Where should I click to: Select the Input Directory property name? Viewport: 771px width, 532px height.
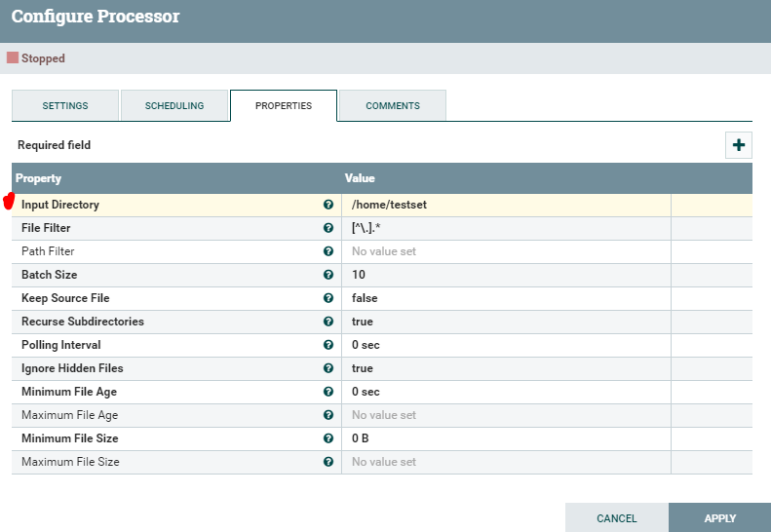tap(60, 205)
